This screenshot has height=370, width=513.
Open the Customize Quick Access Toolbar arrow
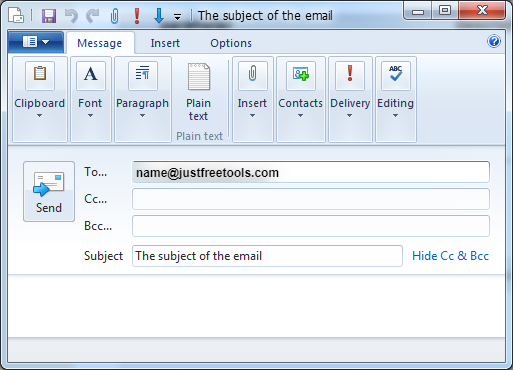click(x=177, y=17)
